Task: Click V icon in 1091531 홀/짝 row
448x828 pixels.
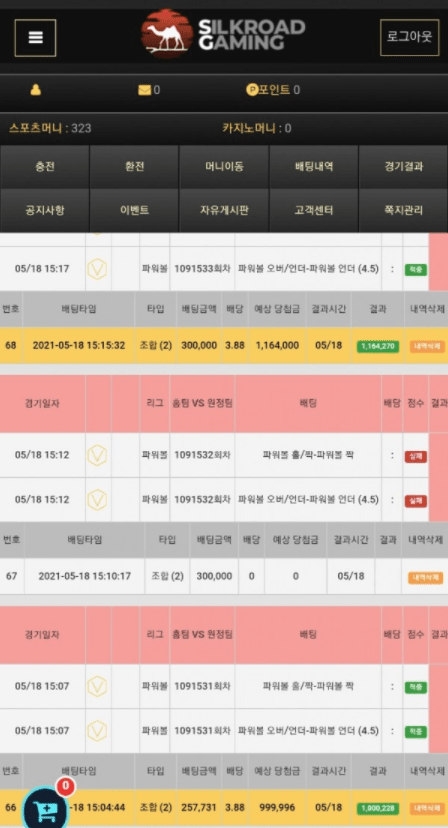Action: tap(97, 686)
